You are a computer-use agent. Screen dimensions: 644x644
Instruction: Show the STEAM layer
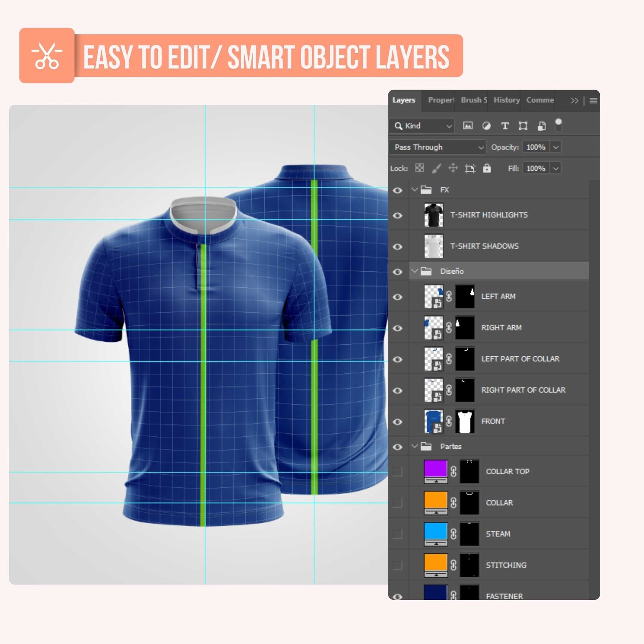coord(397,534)
